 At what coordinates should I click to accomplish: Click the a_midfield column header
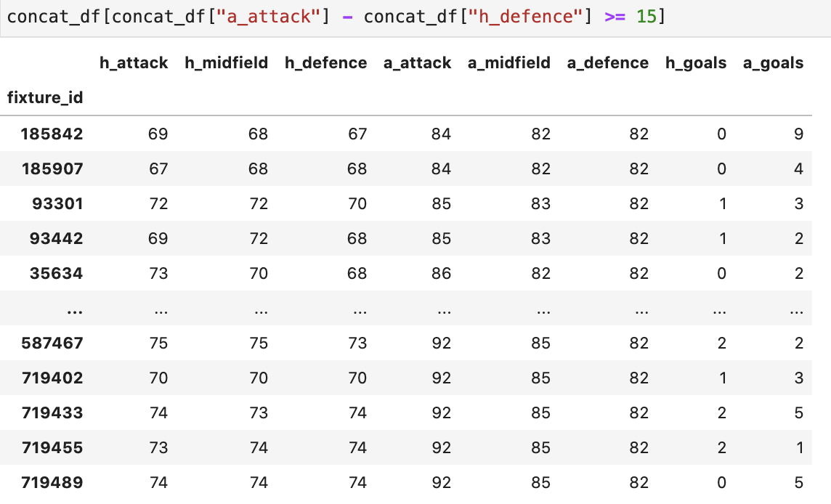coord(509,63)
